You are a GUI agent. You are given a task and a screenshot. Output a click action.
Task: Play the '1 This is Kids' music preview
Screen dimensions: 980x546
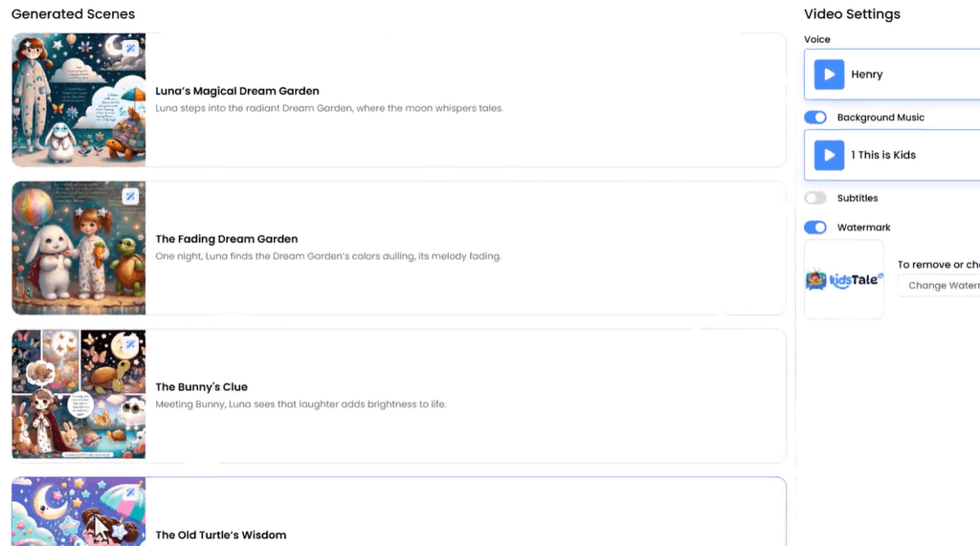pyautogui.click(x=829, y=155)
